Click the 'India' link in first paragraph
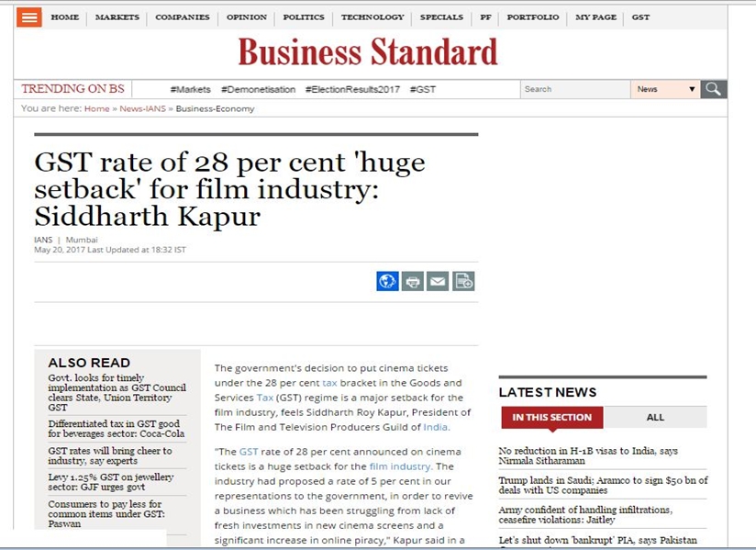This screenshot has height=550, width=756. (436, 427)
